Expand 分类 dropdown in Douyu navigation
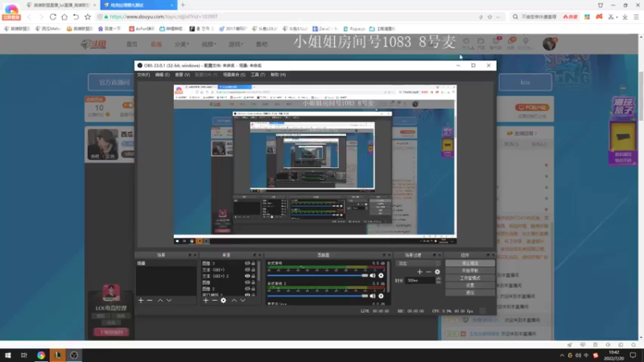 182,44
